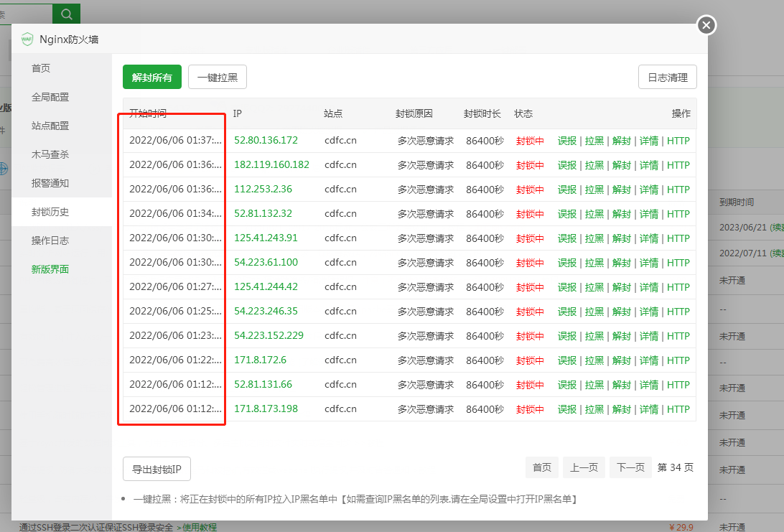The image size is (784, 532).
Task: Click the Nginx防火墙 WAF shield icon
Action: 27,39
